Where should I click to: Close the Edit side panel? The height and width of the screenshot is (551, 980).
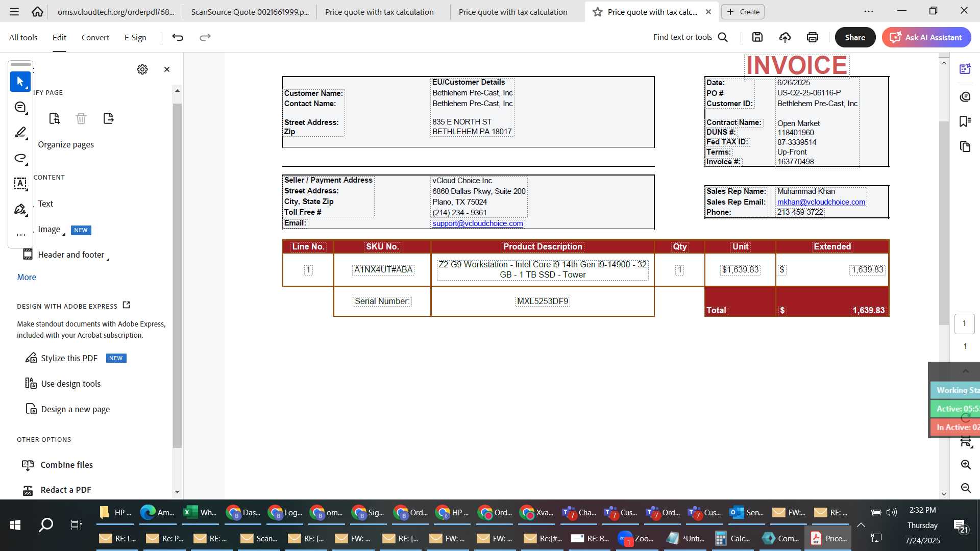(167, 69)
